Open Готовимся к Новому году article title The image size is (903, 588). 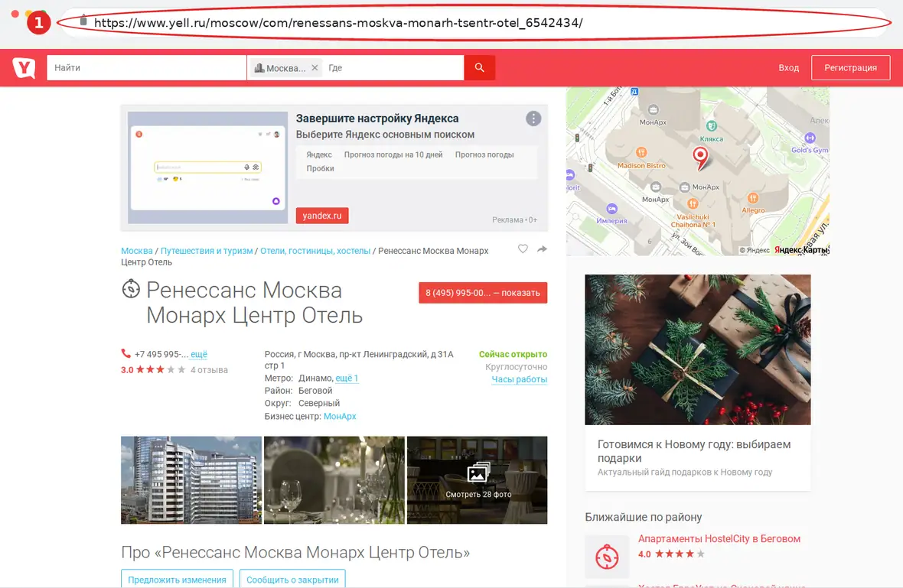(694, 451)
